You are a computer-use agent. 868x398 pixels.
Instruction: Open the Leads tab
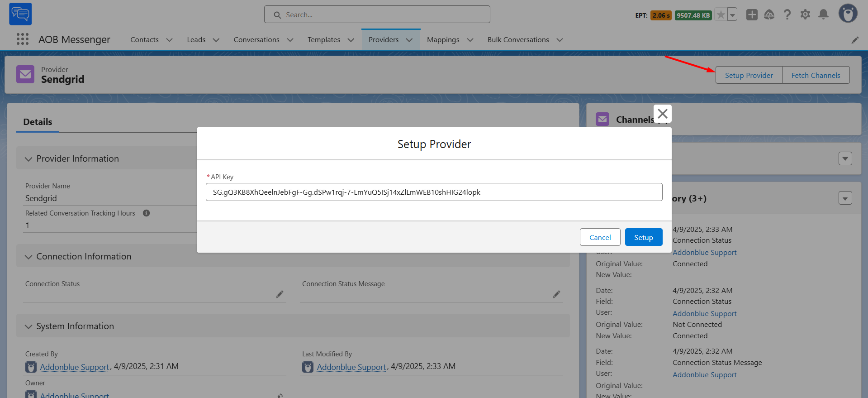point(196,40)
